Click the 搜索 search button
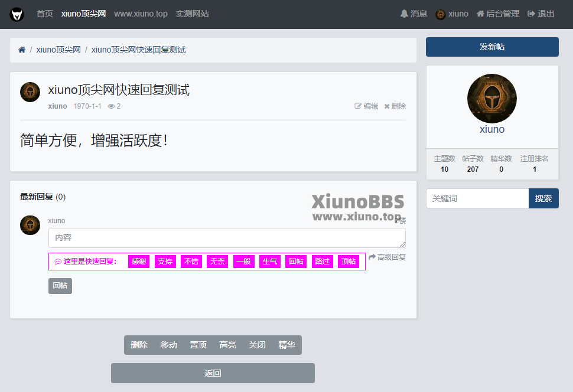Screen dimensions: 573x392 (543, 198)
